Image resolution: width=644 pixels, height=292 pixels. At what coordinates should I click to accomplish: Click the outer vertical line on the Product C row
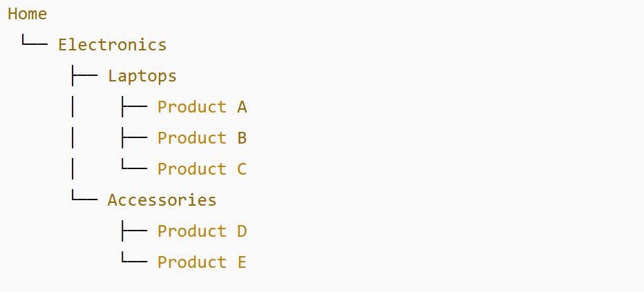(73, 169)
